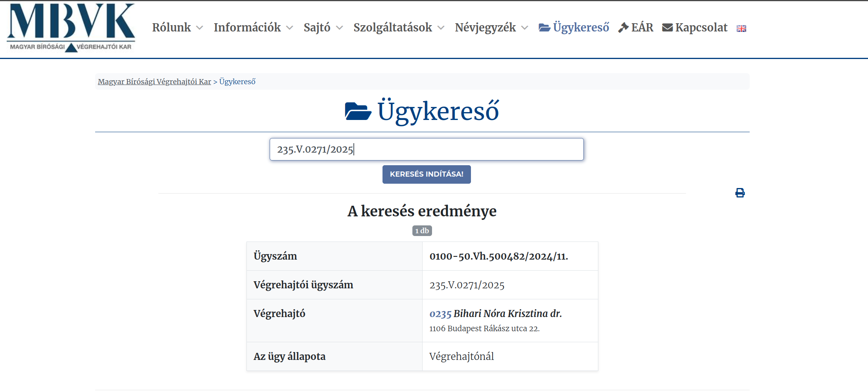
Task: Expand the Rólunk dropdown menu
Action: click(x=177, y=28)
